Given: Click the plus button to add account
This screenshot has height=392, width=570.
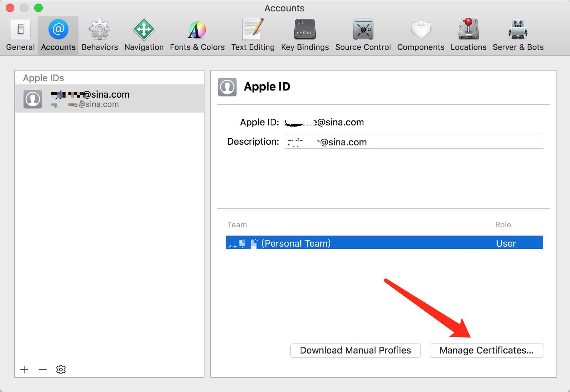Looking at the screenshot, I should coord(24,370).
